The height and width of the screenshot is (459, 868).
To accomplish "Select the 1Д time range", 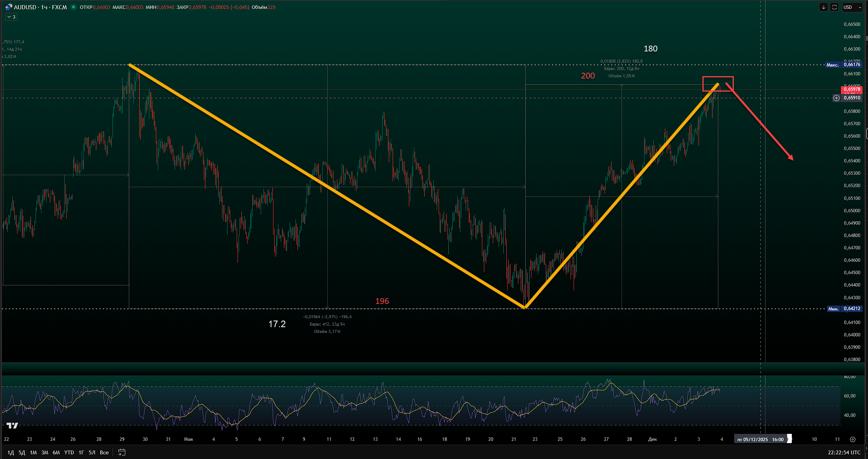I will (10, 452).
